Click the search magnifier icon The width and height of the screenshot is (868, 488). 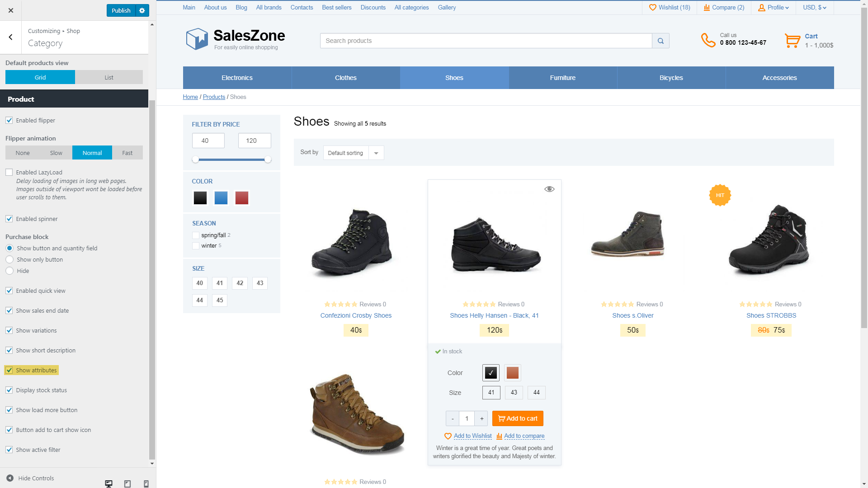[x=660, y=41]
